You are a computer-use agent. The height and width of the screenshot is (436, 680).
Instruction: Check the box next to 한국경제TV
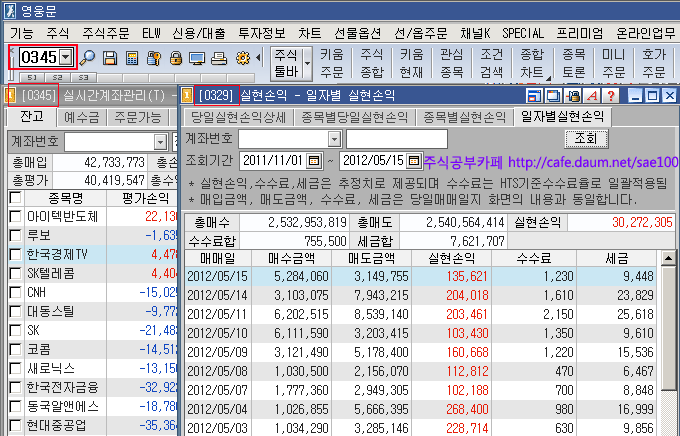pyautogui.click(x=15, y=254)
